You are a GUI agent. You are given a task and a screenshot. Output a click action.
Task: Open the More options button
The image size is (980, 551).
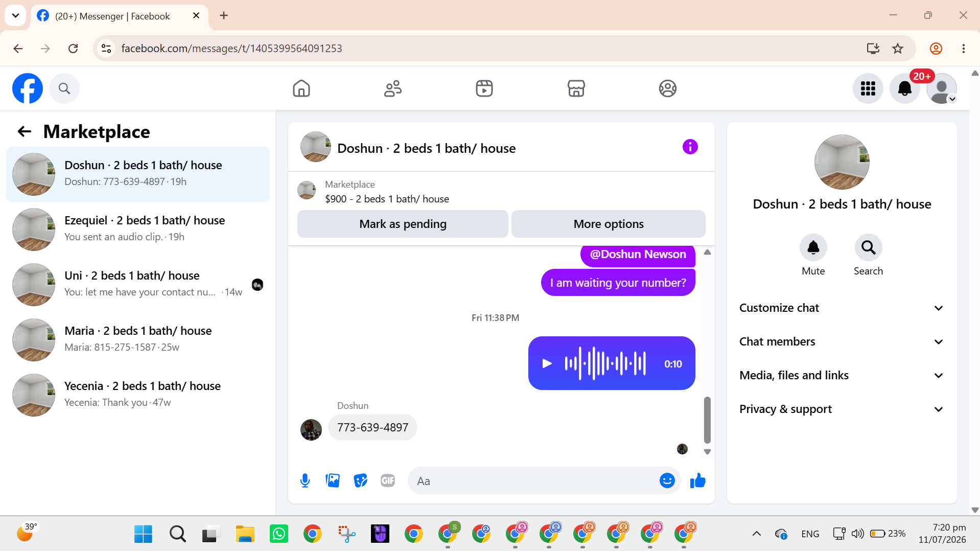[x=608, y=224]
